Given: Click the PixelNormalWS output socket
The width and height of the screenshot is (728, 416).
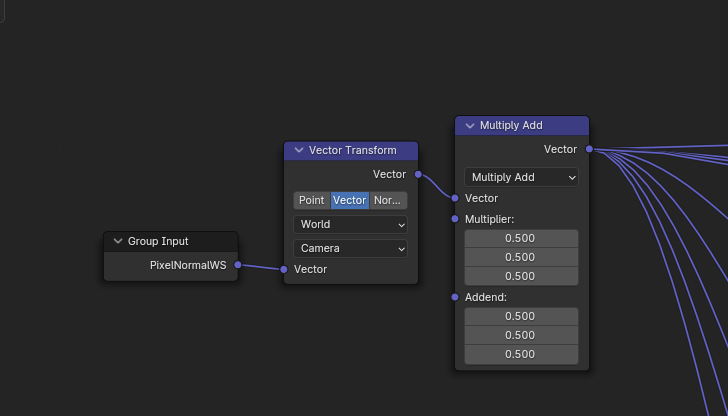Looking at the screenshot, I should pos(238,265).
